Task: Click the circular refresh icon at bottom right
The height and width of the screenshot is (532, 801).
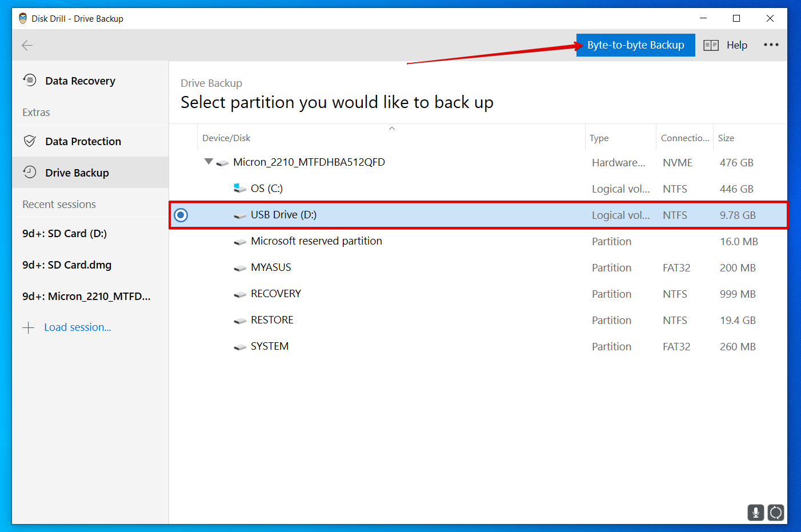Action: tap(776, 513)
